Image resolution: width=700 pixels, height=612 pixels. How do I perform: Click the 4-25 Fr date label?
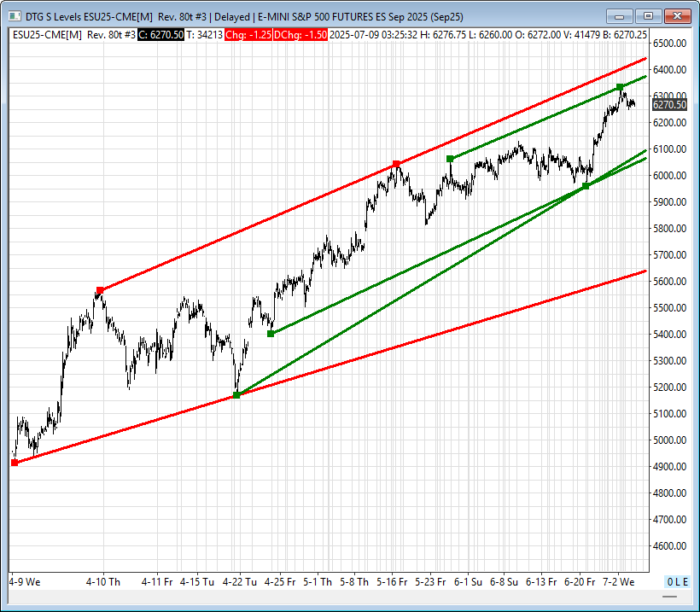pyautogui.click(x=280, y=582)
